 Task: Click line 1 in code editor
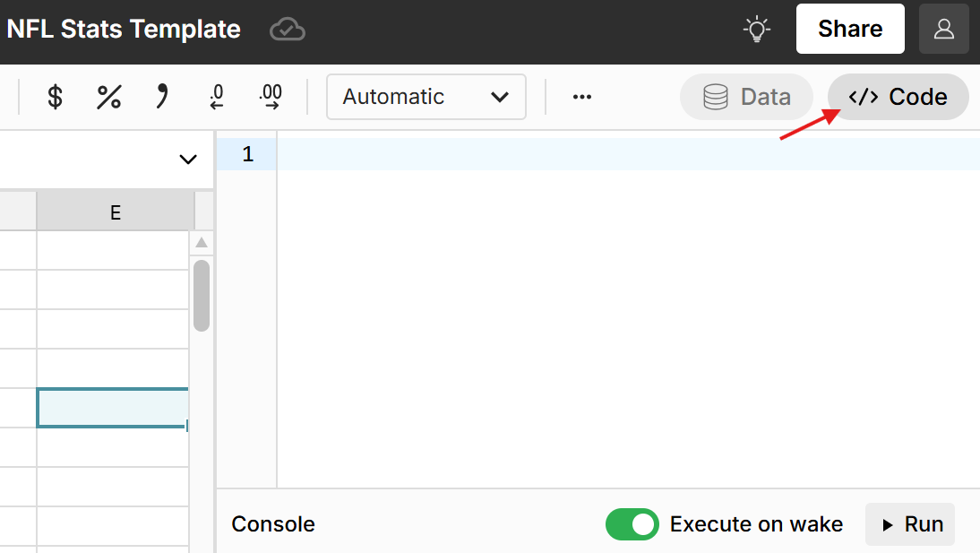coord(627,154)
